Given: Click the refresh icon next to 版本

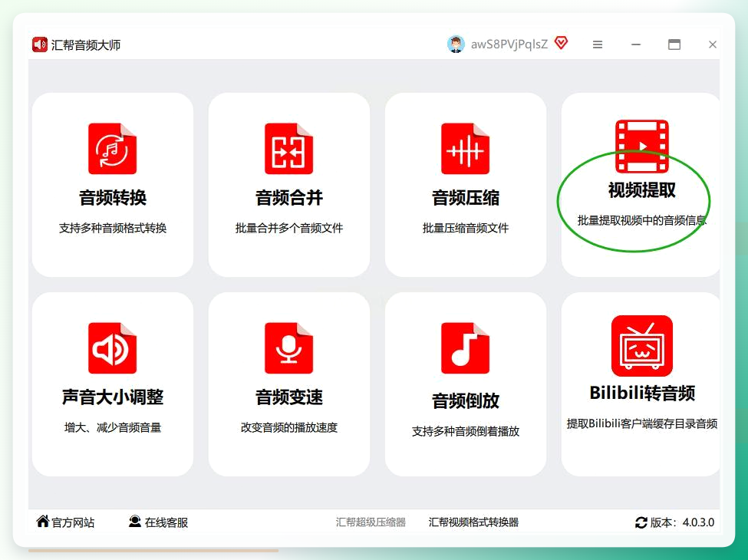Looking at the screenshot, I should [x=641, y=522].
